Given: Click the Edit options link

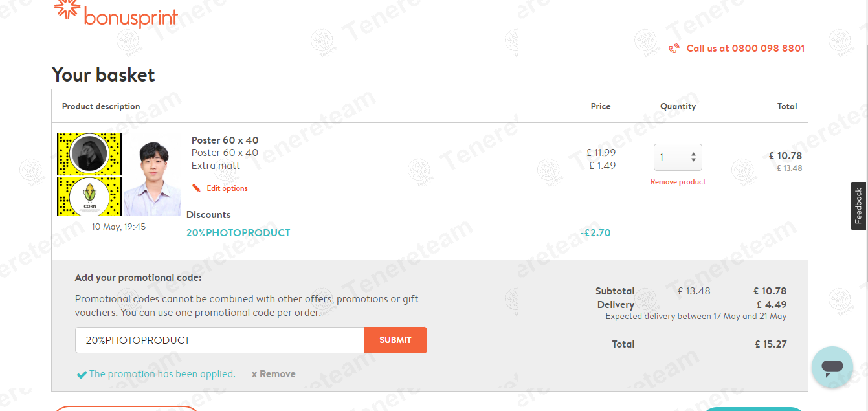Looking at the screenshot, I should coord(227,188).
